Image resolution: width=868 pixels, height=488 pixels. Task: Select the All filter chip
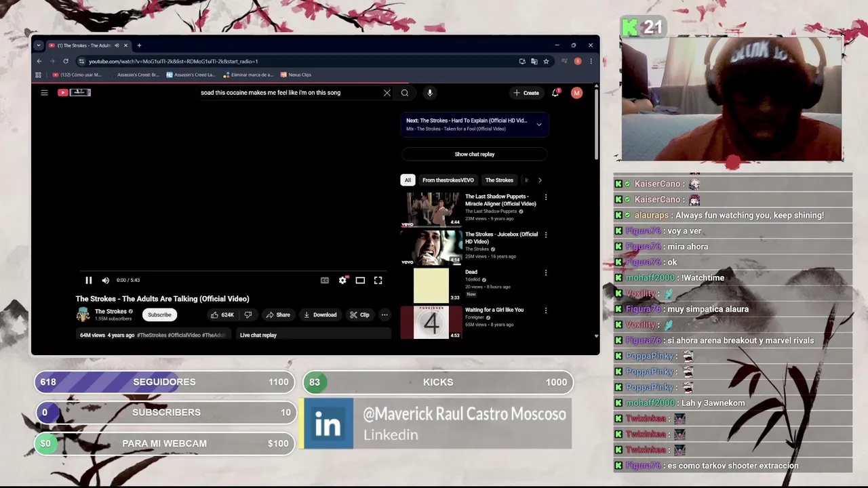(408, 180)
